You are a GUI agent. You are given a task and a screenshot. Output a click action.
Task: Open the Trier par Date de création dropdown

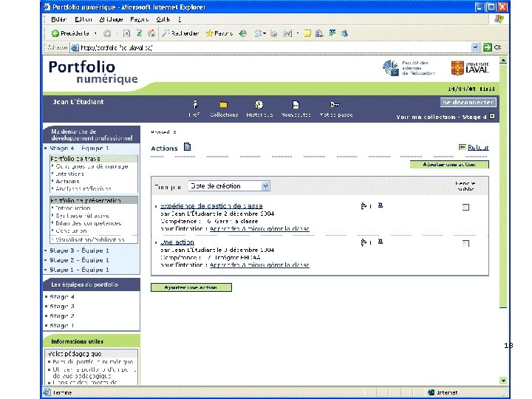[229, 186]
